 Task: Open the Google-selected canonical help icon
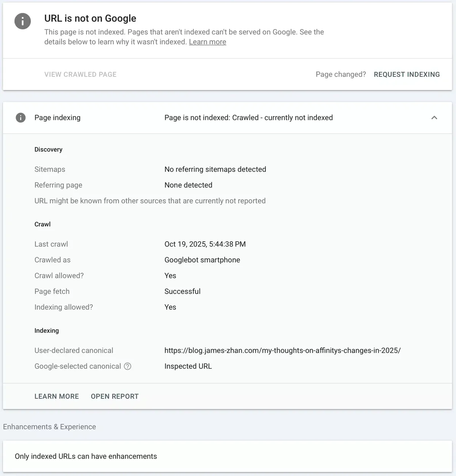click(128, 366)
